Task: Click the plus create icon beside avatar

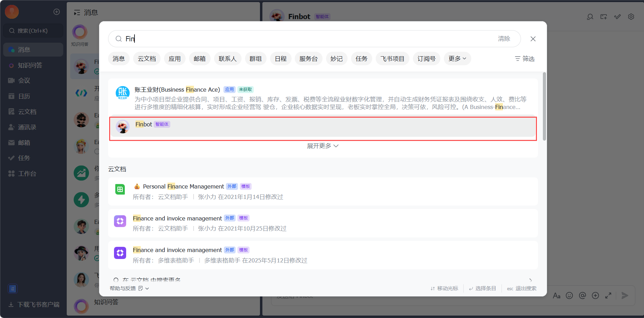Action: pyautogui.click(x=57, y=12)
